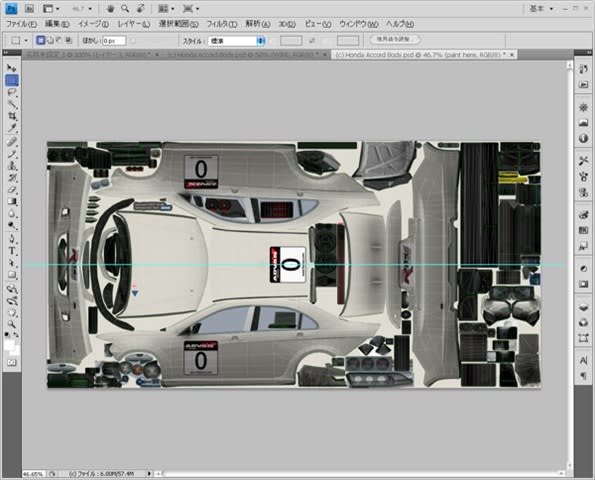Expand the toolbox to two columns

[6, 52]
